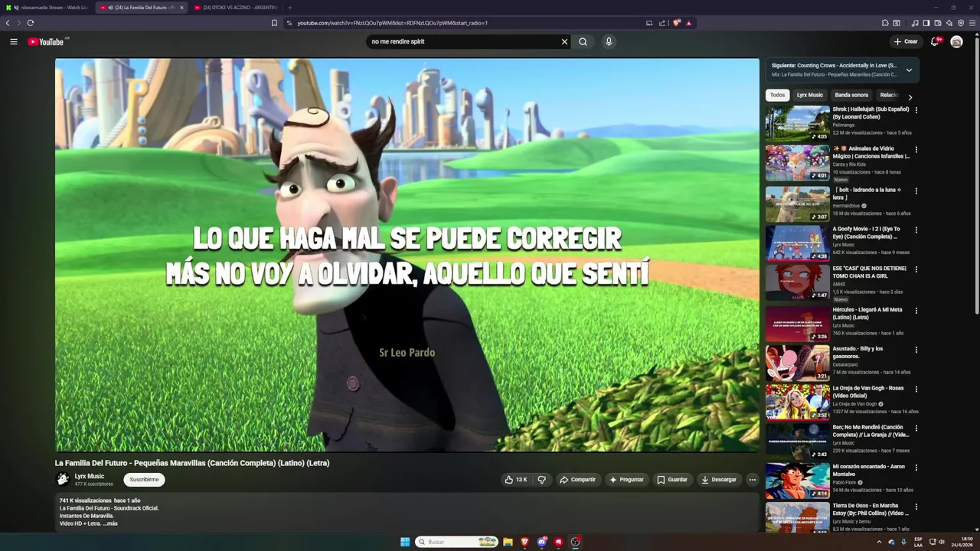This screenshot has height=551, width=980.
Task: Open the Brave main menu
Action: point(972,23)
